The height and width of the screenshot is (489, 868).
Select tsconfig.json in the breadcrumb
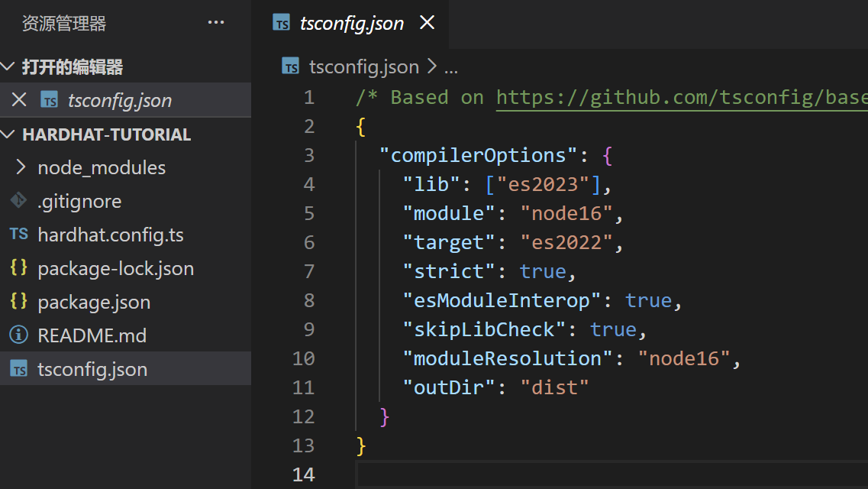(x=363, y=67)
